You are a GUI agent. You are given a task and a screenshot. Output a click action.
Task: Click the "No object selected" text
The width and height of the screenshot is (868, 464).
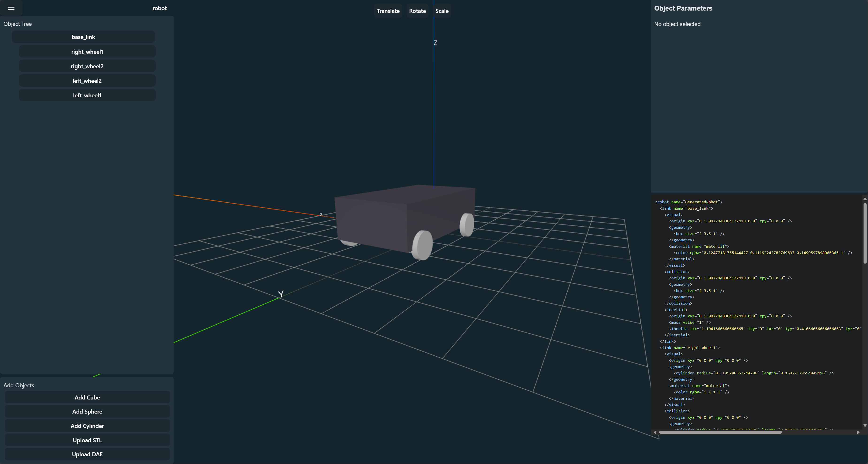(677, 24)
